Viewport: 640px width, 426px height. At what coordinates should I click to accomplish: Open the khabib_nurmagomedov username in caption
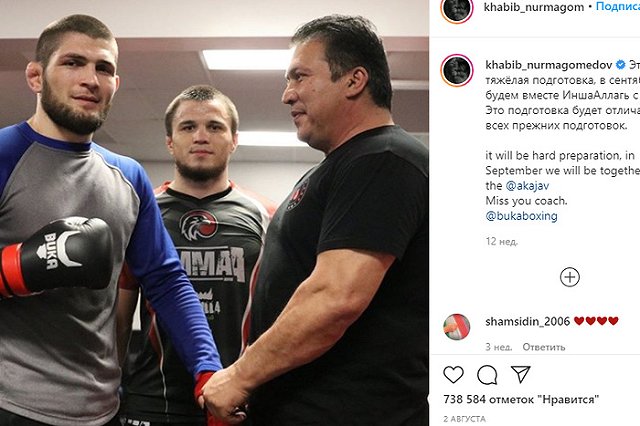549,65
